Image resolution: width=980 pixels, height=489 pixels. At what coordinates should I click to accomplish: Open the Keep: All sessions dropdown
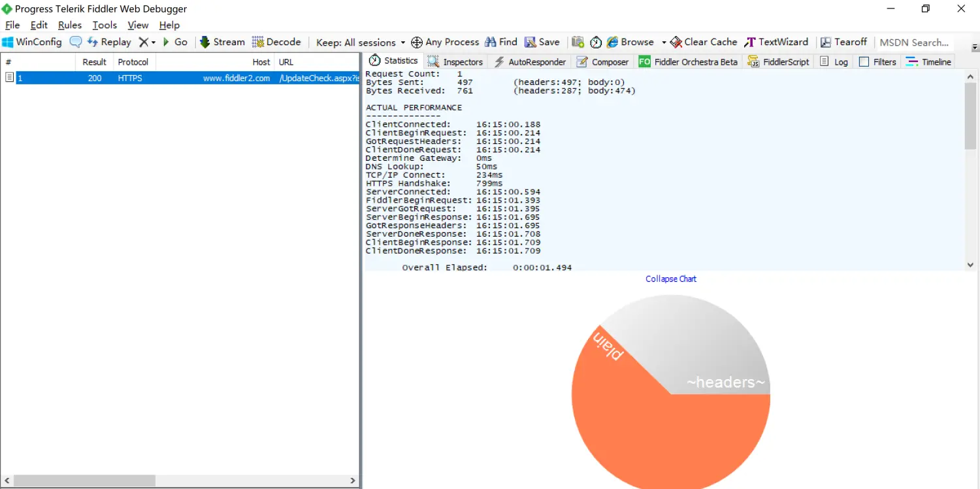tap(361, 42)
